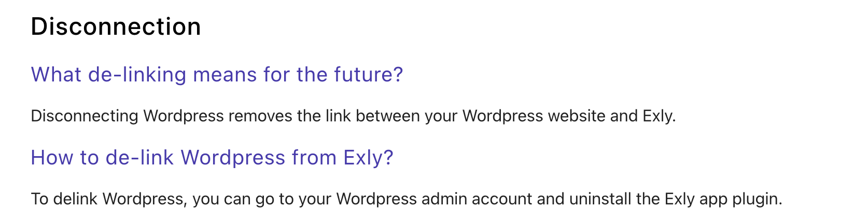868x221 pixels.
Task: Open 'What de-linking means for the future?' link
Action: [x=217, y=75]
